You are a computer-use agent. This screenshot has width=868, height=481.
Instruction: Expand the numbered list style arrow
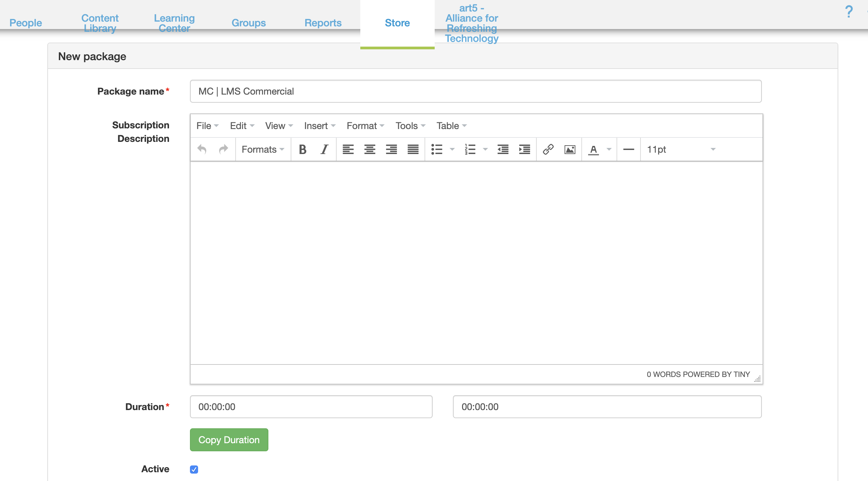(485, 149)
